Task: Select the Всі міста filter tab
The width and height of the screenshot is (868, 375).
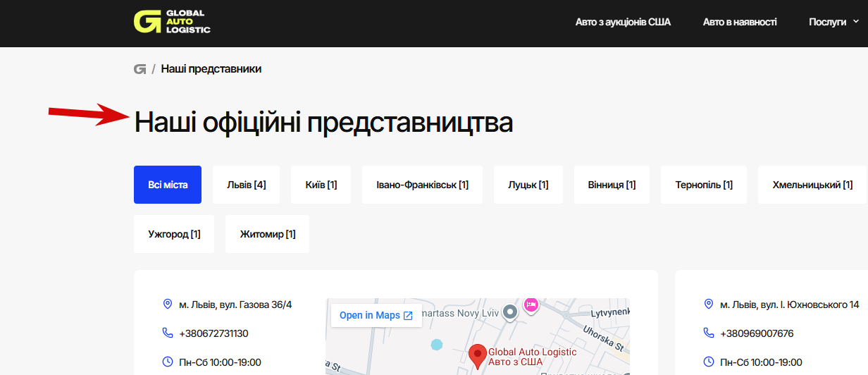Action: 168,185
